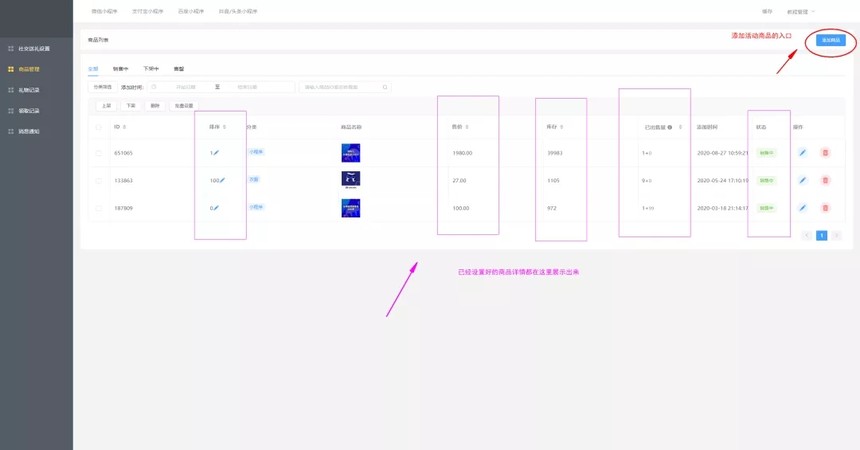Delete the product with ID 133863
Screen dimensions: 860x450
click(x=825, y=181)
